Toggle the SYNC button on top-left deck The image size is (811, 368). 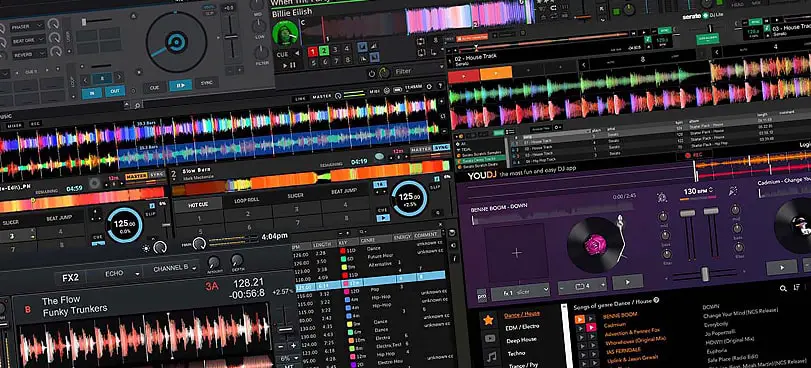207,83
